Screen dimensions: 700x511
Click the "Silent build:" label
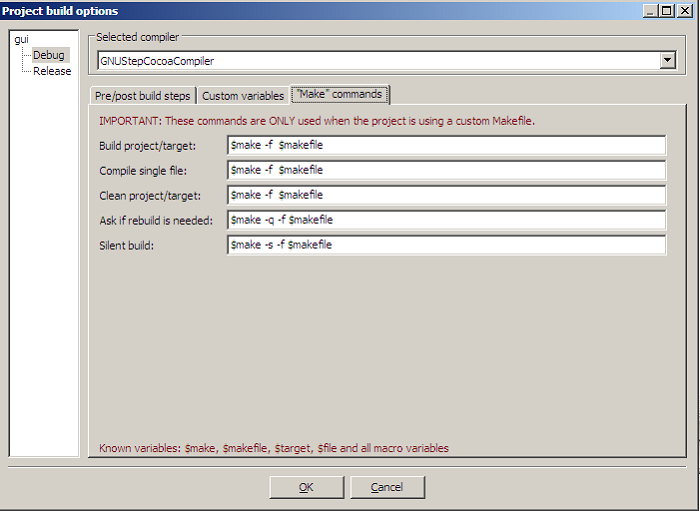coord(126,245)
